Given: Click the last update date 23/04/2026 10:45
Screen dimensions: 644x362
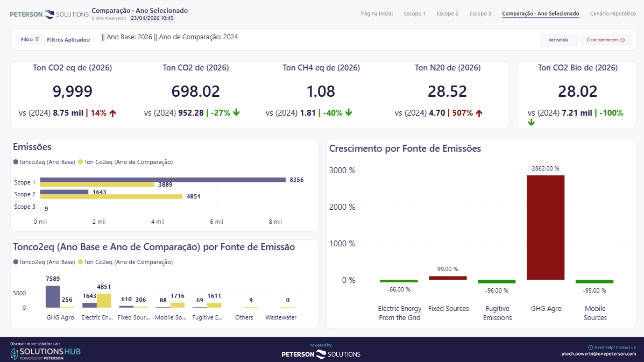Looking at the screenshot, I should (x=152, y=18).
